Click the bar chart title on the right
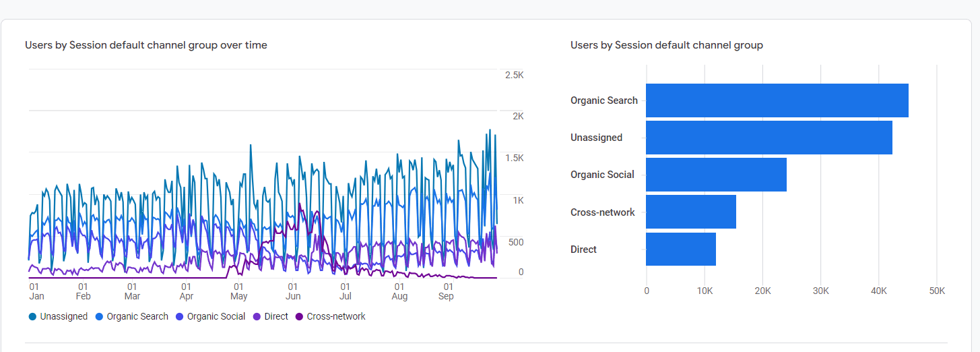980x352 pixels. click(x=666, y=45)
